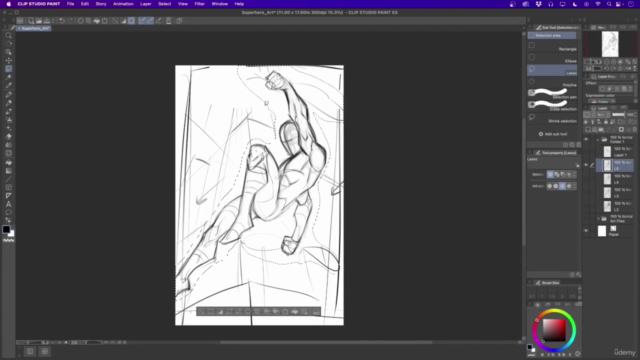Viewport: 640px width, 360px height.
Task: Click the Add sub tool button
Action: point(553,134)
